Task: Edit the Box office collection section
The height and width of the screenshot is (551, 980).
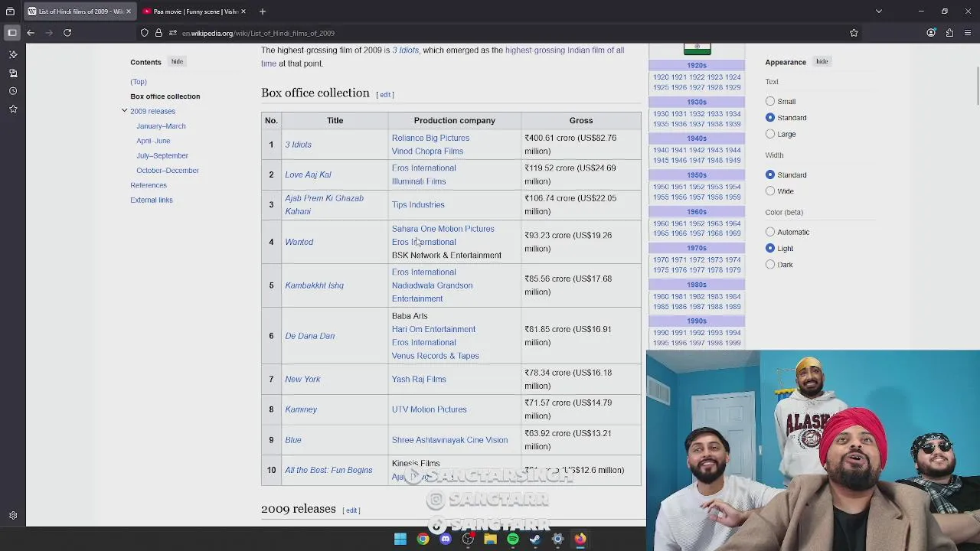Action: tap(386, 95)
